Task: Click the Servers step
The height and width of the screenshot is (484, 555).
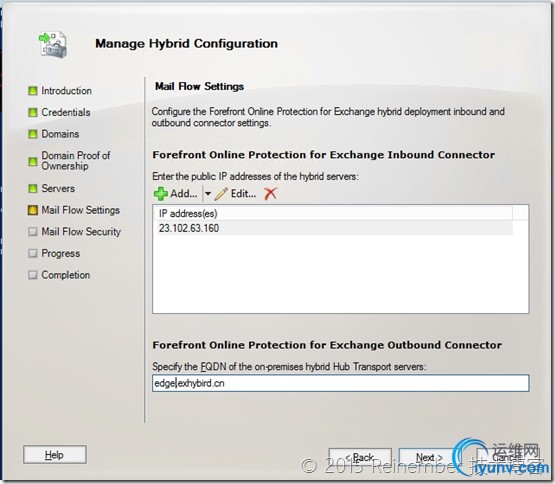Action: point(58,188)
